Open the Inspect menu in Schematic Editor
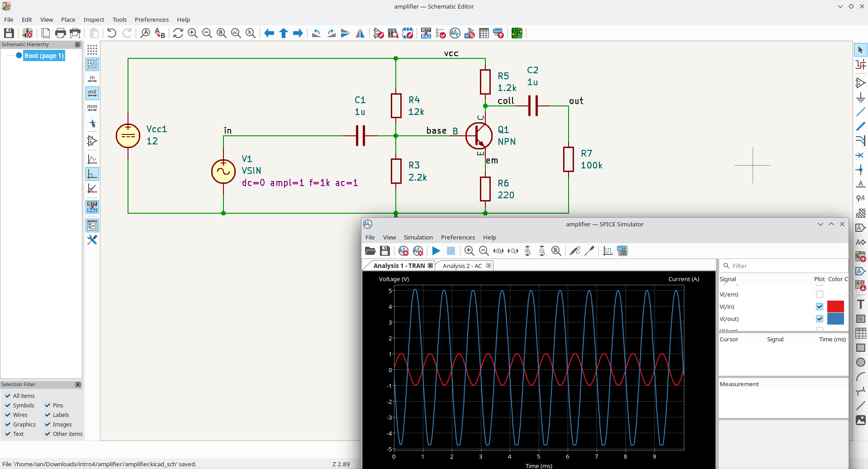Image resolution: width=868 pixels, height=469 pixels. (x=94, y=19)
